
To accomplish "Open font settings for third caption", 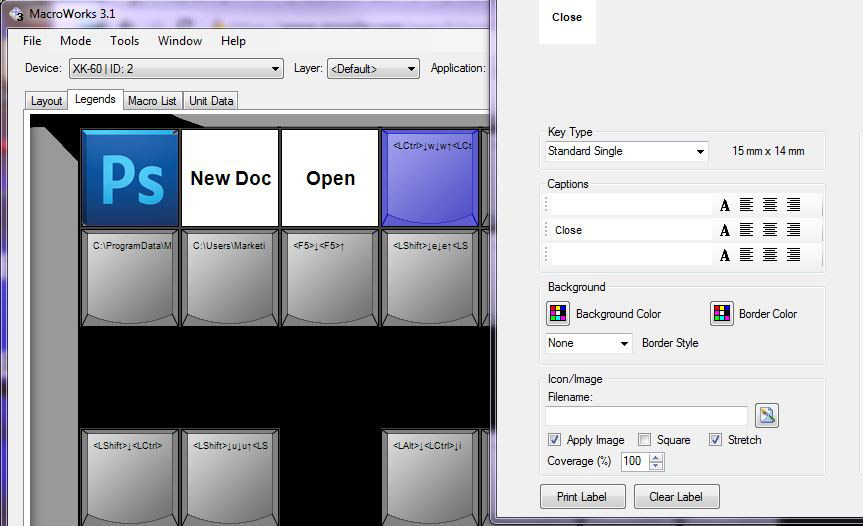I will click(725, 255).
